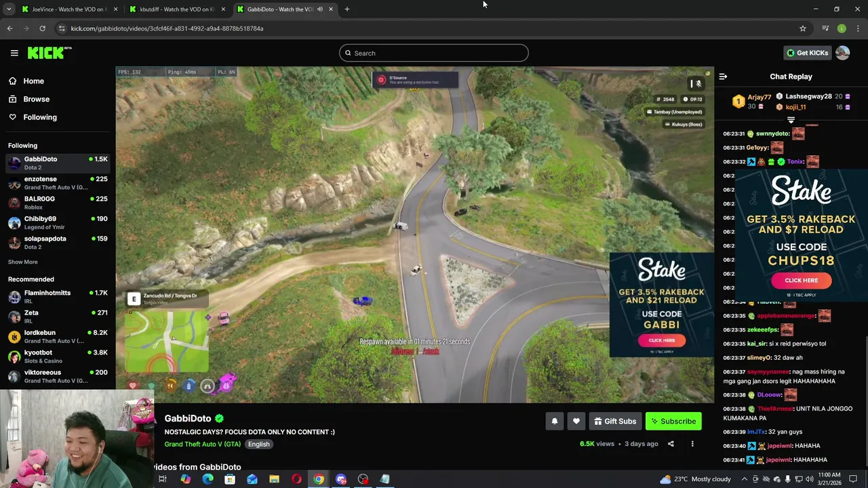Screen dimensions: 868x488
Task: Close the GabbiDoto browser tab
Action: click(331, 9)
